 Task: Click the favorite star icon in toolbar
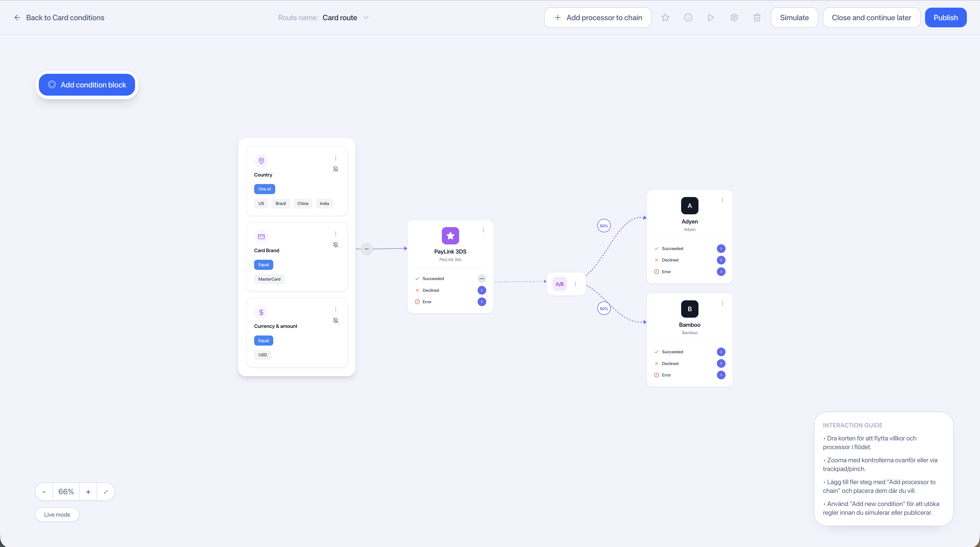click(x=665, y=17)
